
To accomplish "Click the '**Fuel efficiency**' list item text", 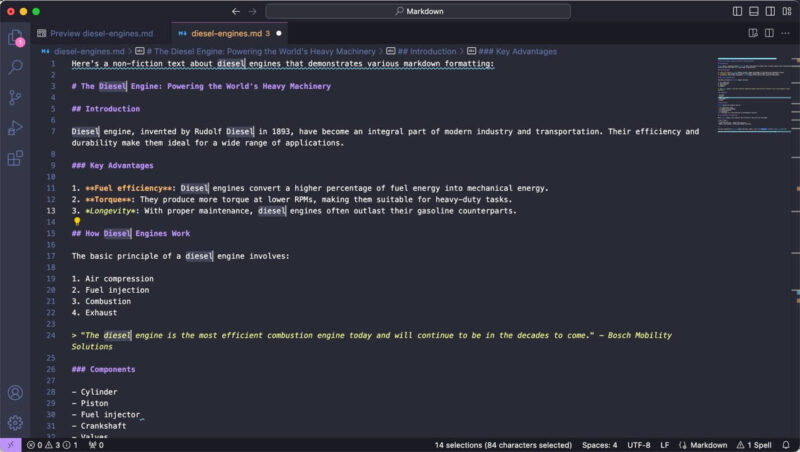I will click(x=310, y=188).
